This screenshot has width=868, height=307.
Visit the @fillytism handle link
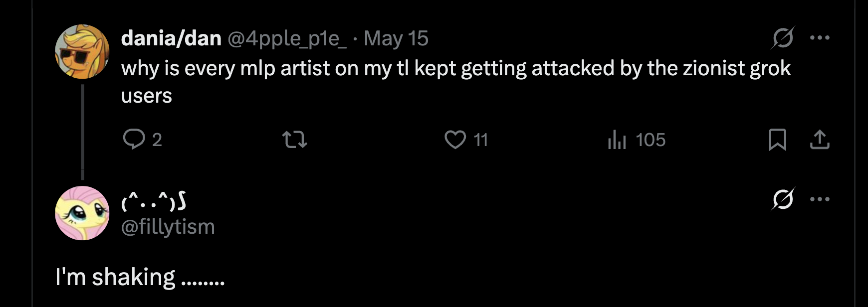click(168, 227)
